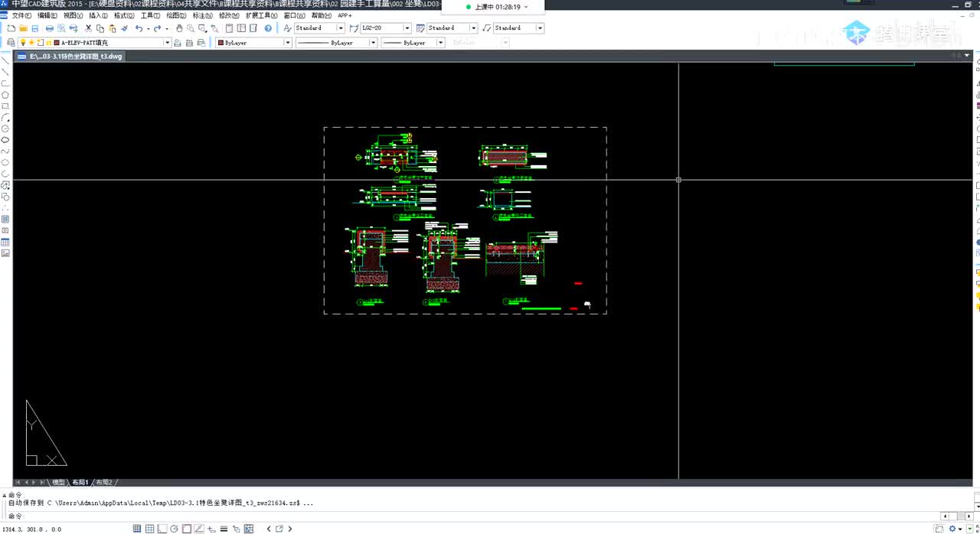Toggle layer on/off lightbulb icon
Screen dimensions: 980x534
pyautogui.click(x=23, y=43)
